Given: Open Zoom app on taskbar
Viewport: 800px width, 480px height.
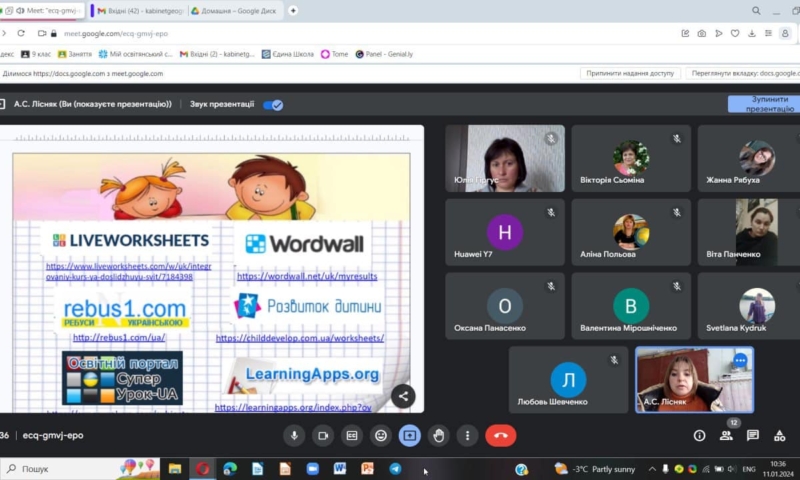Looking at the screenshot, I should [x=312, y=469].
